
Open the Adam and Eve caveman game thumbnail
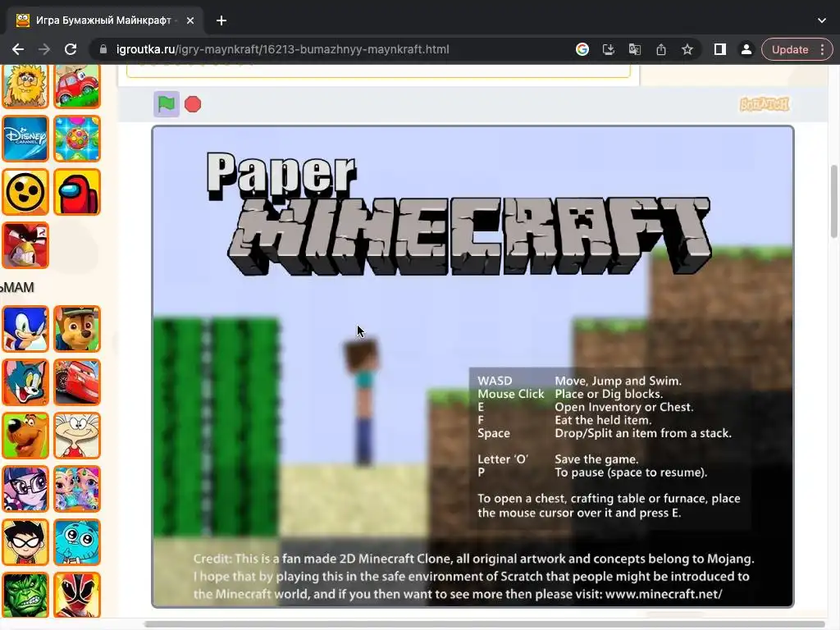[25, 85]
